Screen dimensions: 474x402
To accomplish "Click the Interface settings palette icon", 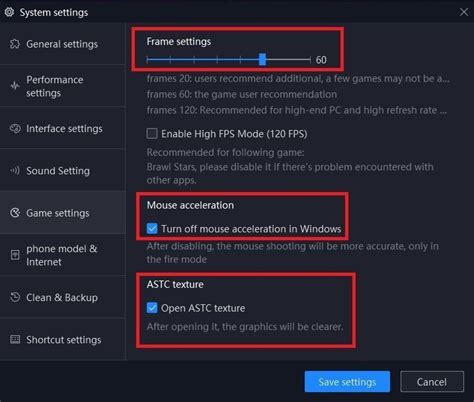I will click(15, 128).
